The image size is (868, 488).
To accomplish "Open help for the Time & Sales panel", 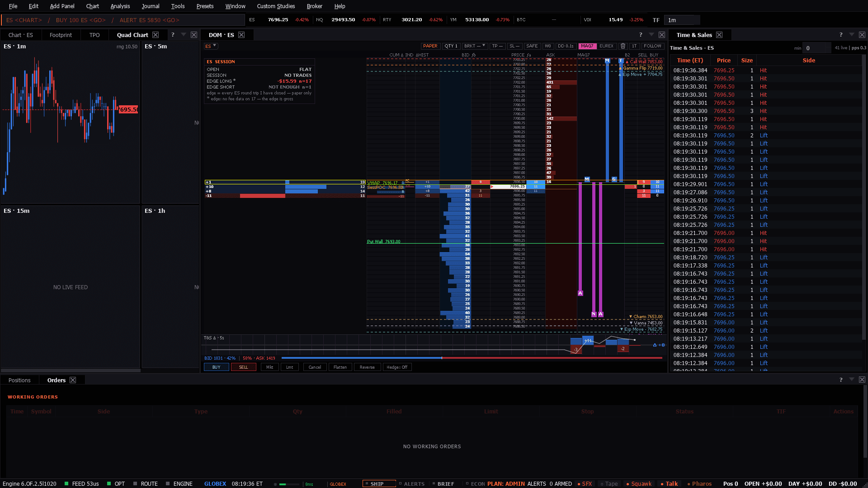I will [841, 35].
